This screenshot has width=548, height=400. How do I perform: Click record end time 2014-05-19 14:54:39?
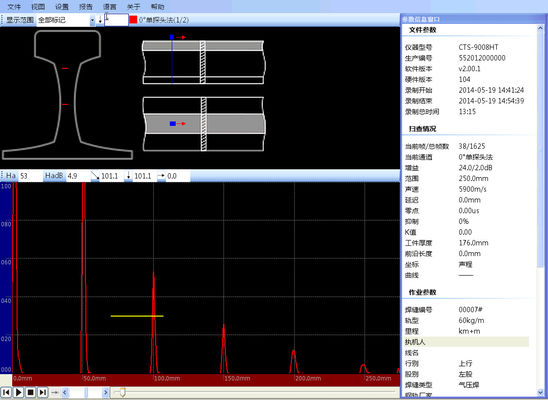(491, 101)
